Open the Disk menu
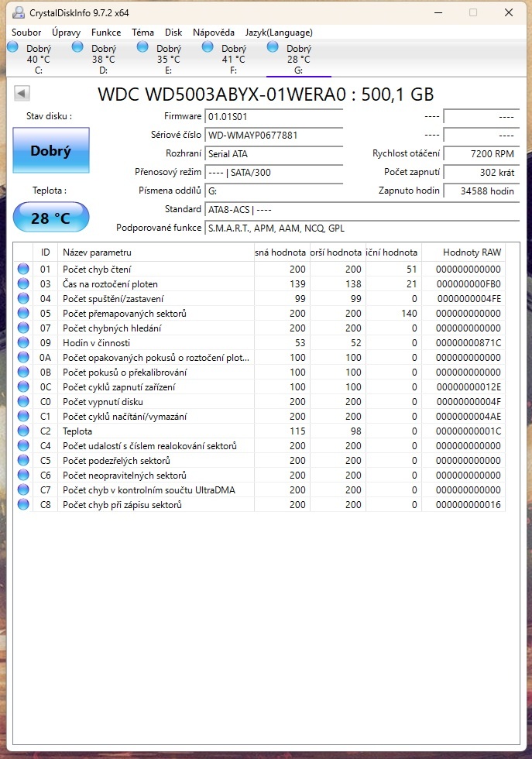The height and width of the screenshot is (759, 532). pyautogui.click(x=173, y=33)
